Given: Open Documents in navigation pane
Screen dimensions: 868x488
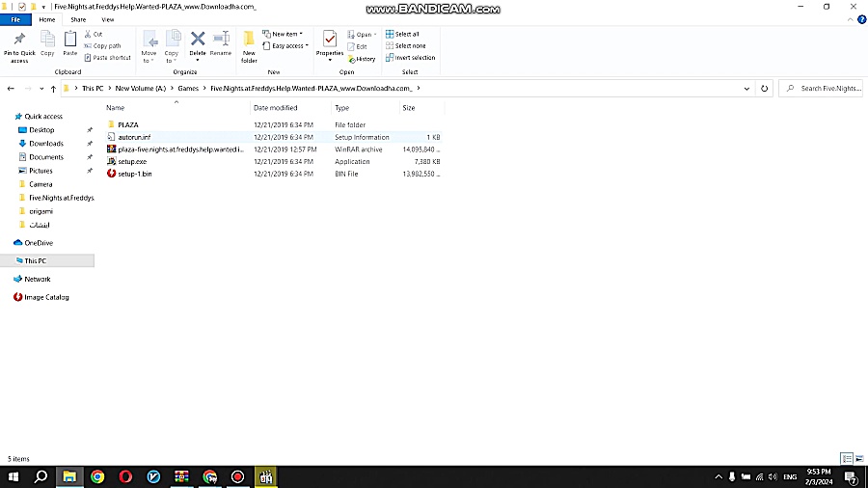Looking at the screenshot, I should [x=46, y=157].
